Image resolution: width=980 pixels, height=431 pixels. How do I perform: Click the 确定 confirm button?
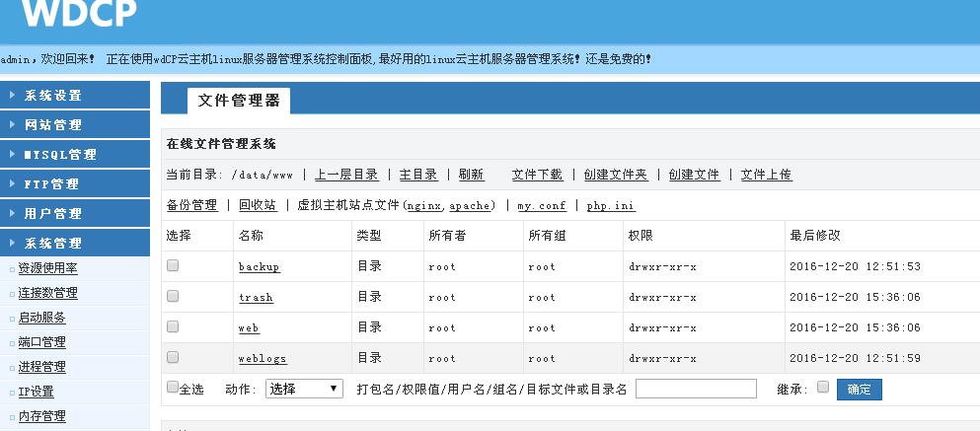(859, 389)
